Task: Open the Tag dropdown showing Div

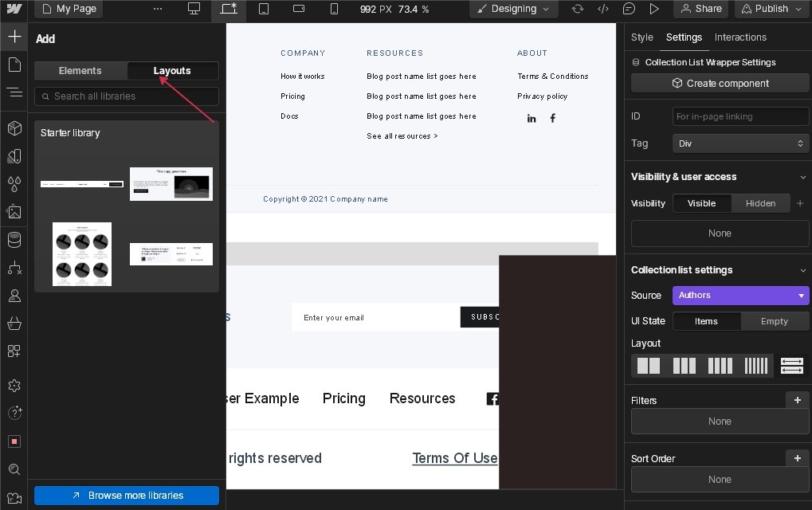Action: pyautogui.click(x=740, y=143)
